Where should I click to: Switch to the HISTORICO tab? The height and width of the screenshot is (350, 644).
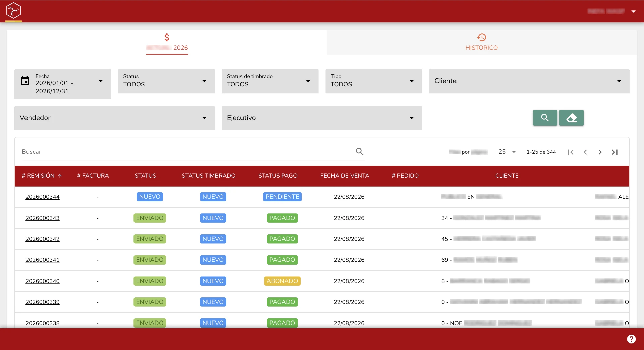(x=481, y=42)
